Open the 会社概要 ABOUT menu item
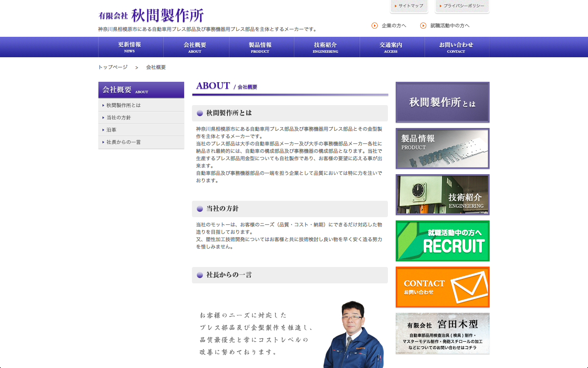588x368 pixels. pos(196,47)
